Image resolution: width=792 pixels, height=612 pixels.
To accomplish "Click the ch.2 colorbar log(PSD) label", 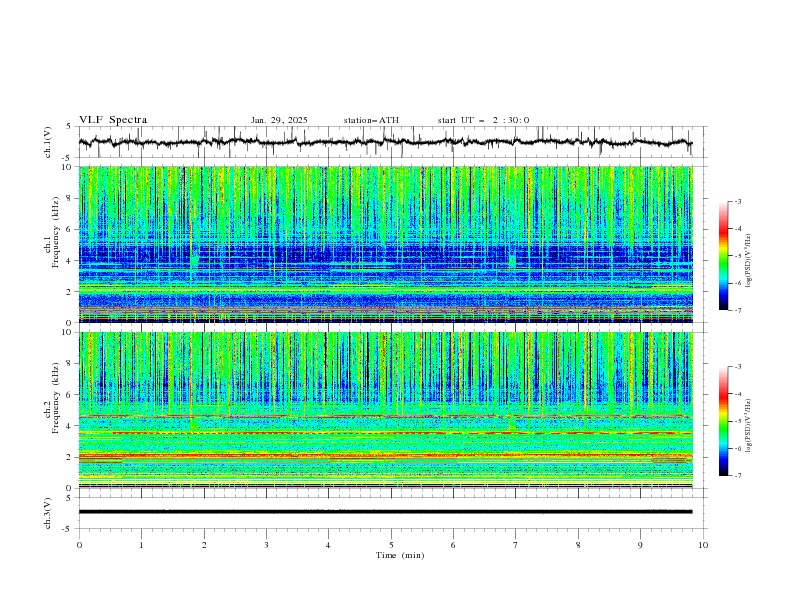I will click(748, 425).
